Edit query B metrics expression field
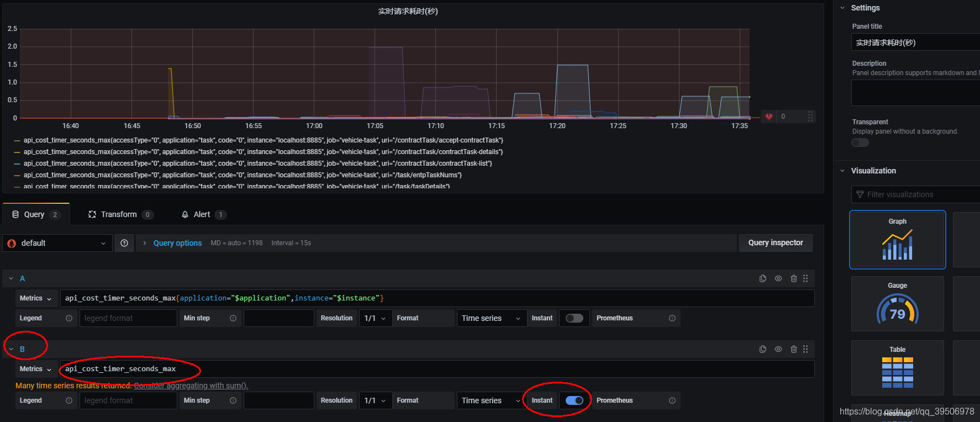The image size is (980, 422). point(438,369)
